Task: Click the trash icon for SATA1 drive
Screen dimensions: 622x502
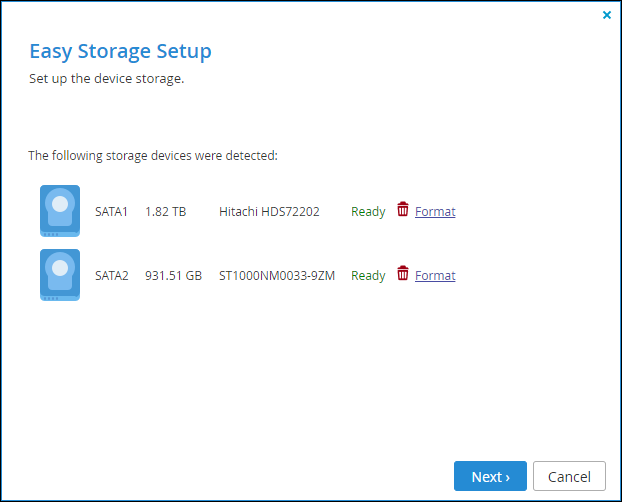Action: [x=403, y=209]
